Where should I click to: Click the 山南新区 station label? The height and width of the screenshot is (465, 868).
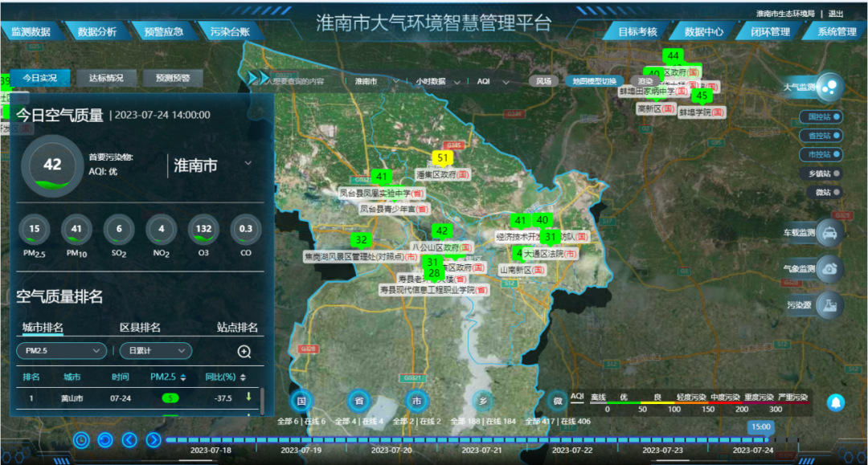(x=522, y=270)
